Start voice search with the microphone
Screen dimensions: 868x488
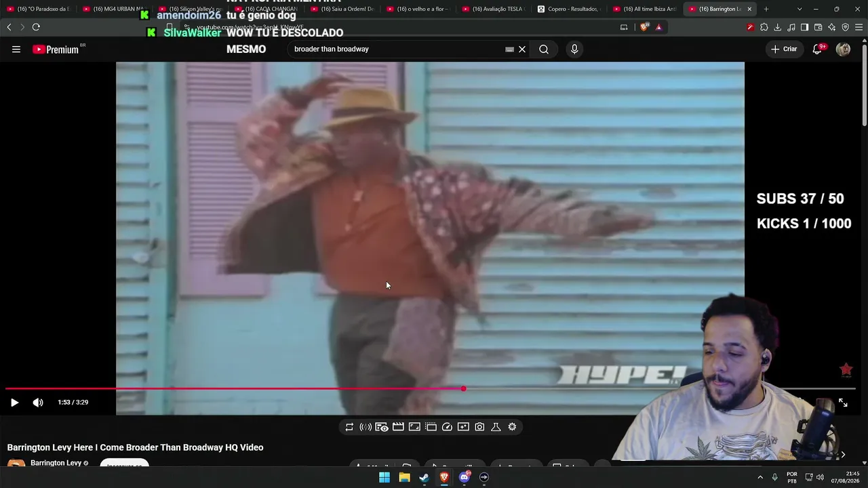click(574, 49)
